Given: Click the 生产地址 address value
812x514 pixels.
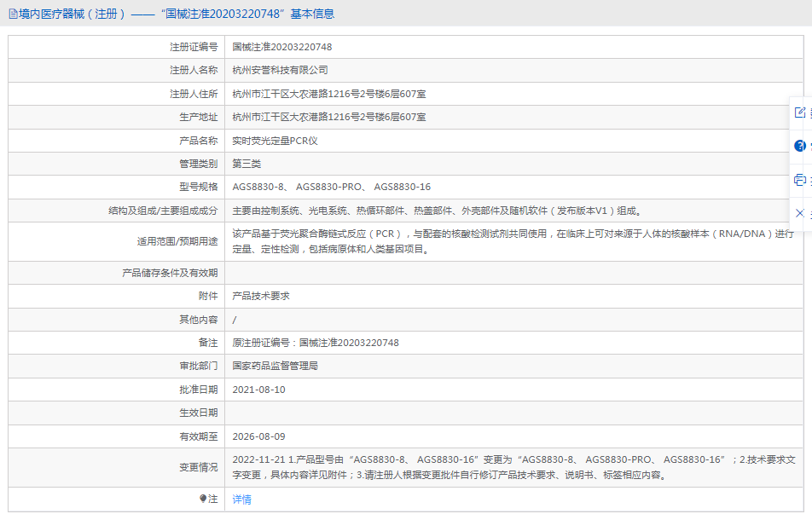Looking at the screenshot, I should pyautogui.click(x=329, y=118).
